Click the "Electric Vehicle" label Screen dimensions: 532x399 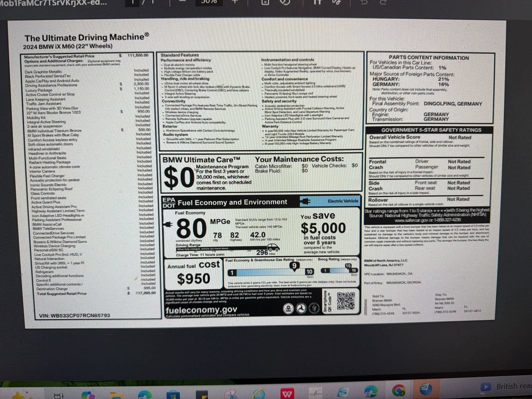343,201
